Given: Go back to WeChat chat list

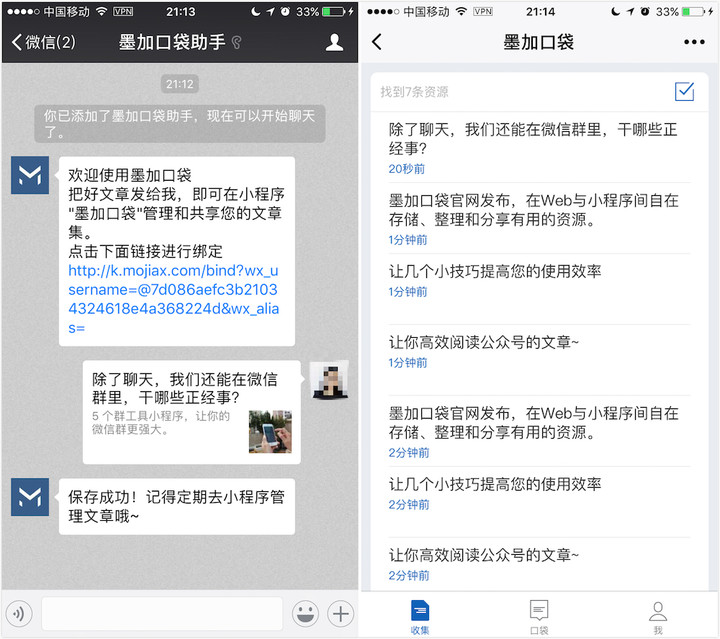Looking at the screenshot, I should pos(44,42).
